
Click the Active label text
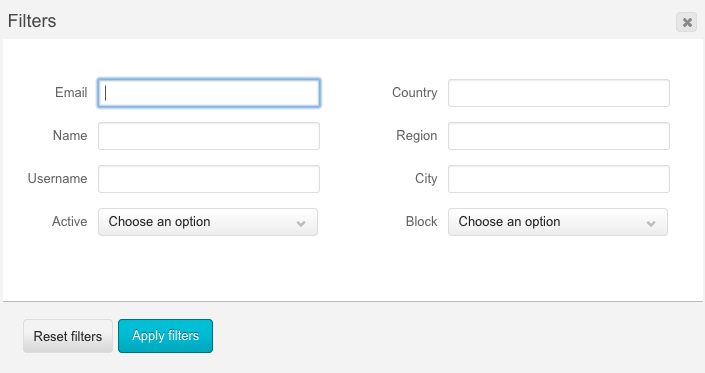pyautogui.click(x=70, y=222)
